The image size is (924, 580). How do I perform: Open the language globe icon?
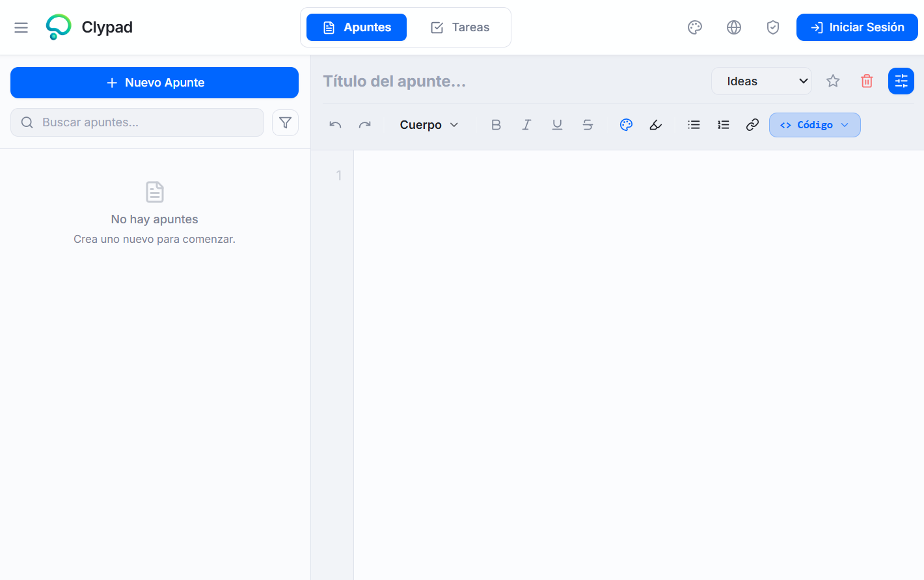[x=734, y=27]
